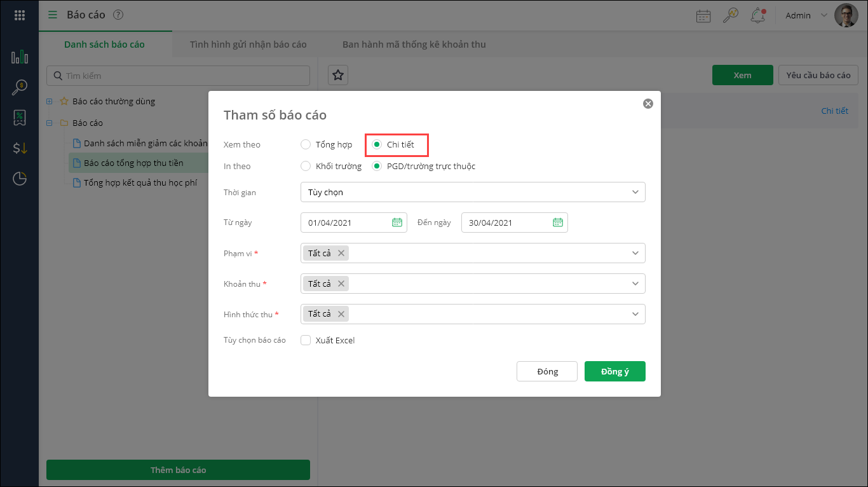
Task: Click the favorite star button
Action: tap(338, 75)
